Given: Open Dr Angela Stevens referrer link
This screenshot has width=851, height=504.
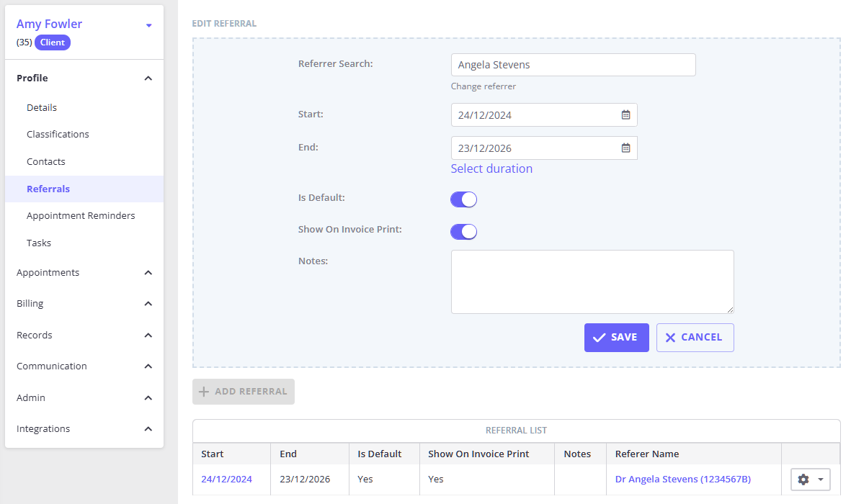Looking at the screenshot, I should (682, 479).
